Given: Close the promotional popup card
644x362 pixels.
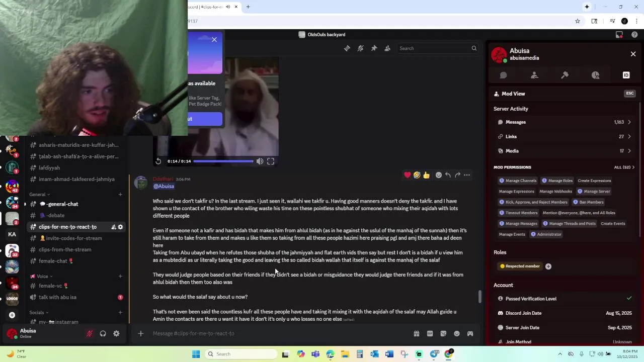Looking at the screenshot, I should 214,39.
